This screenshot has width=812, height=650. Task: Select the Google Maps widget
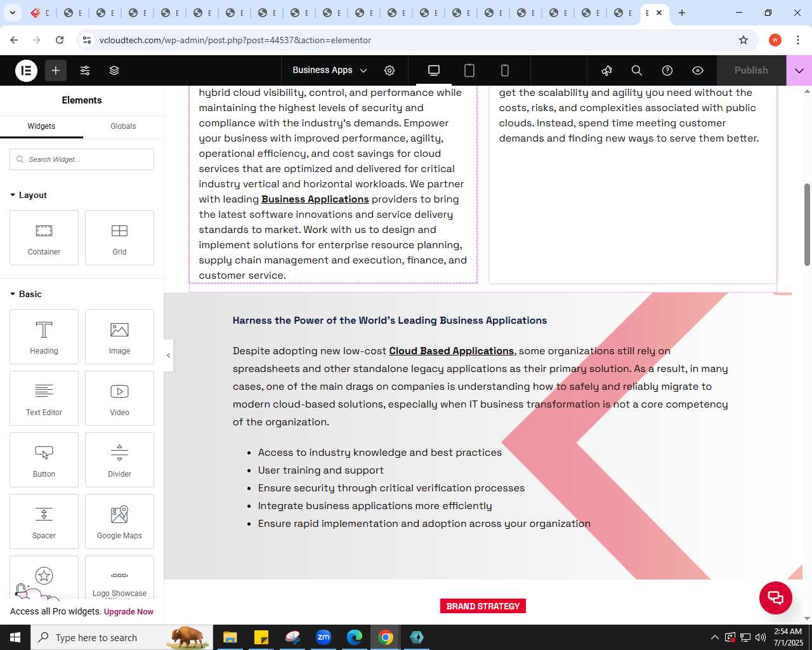[x=119, y=521]
